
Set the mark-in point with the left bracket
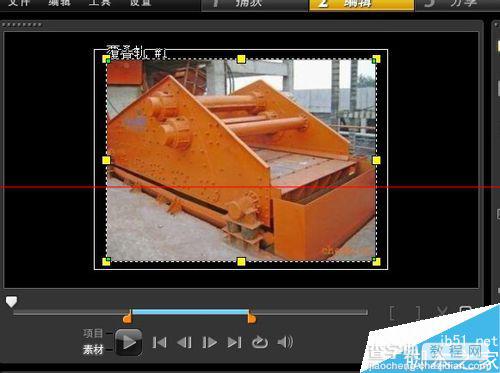tap(393, 313)
